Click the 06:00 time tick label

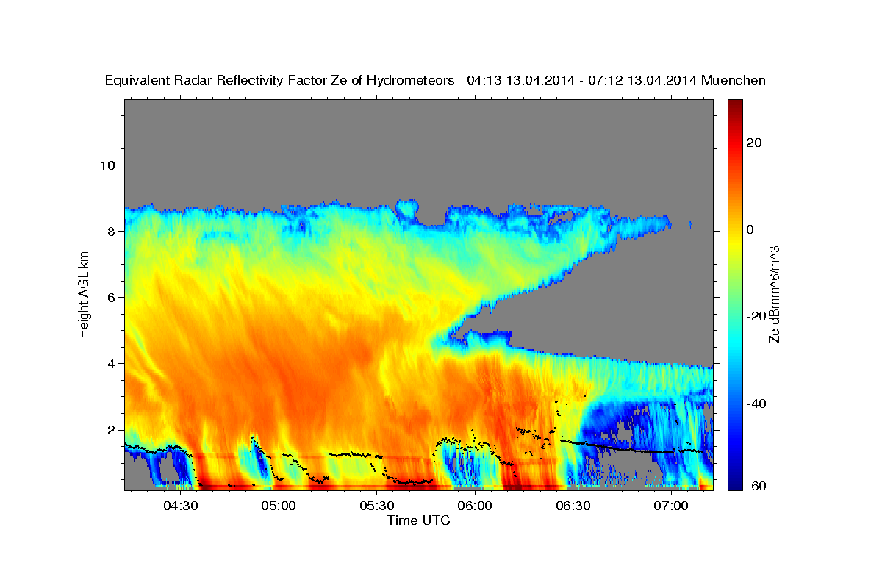475,506
